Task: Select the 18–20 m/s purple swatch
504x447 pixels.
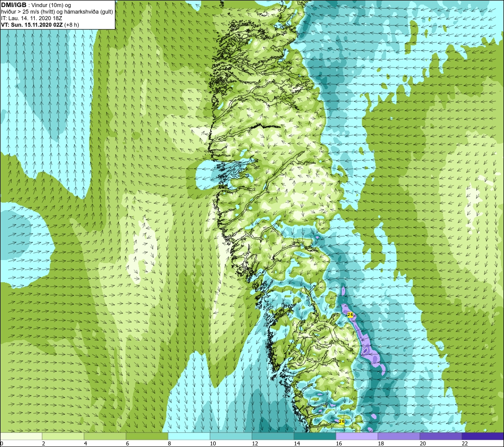Action: [399, 436]
